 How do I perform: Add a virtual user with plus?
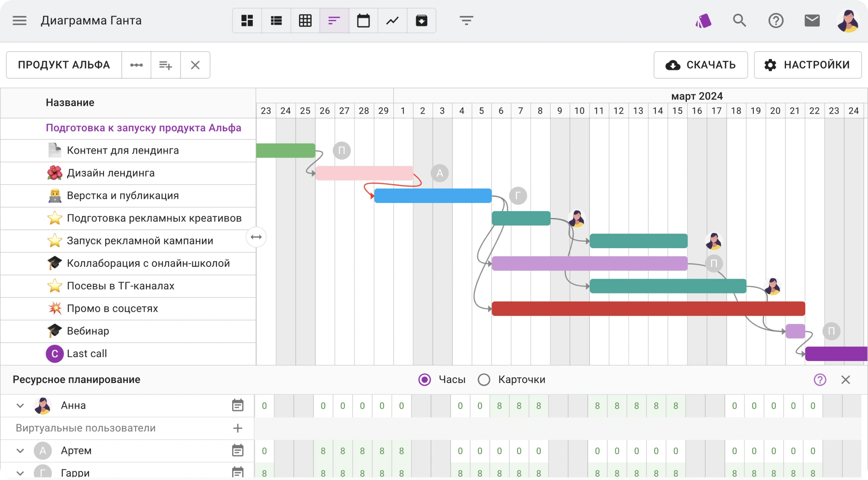click(x=238, y=428)
